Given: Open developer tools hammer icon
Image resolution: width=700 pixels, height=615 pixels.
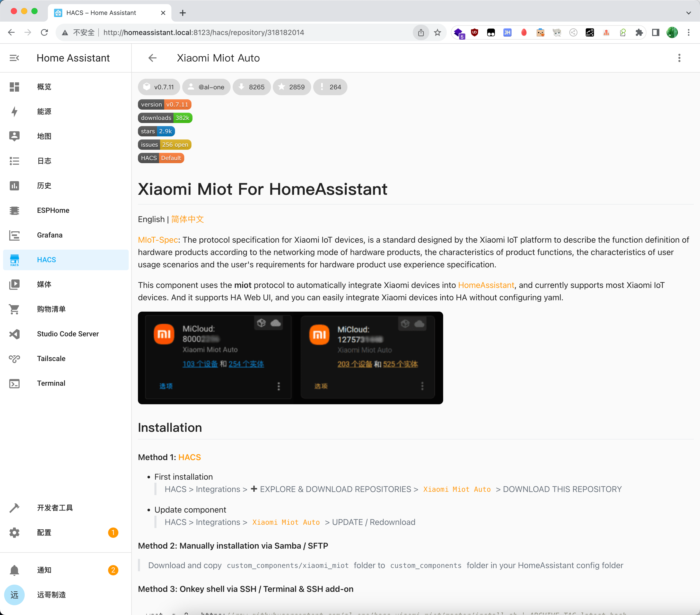Looking at the screenshot, I should (14, 508).
